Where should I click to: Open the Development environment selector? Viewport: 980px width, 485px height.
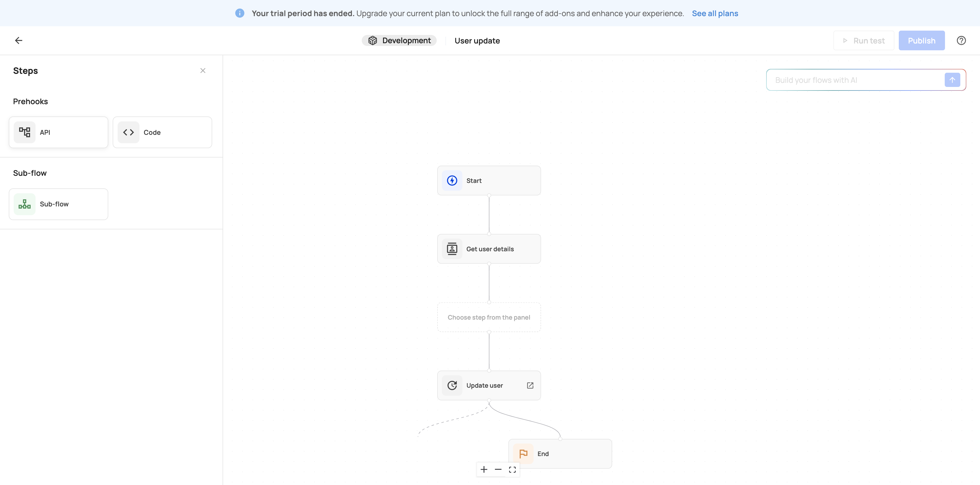(399, 40)
